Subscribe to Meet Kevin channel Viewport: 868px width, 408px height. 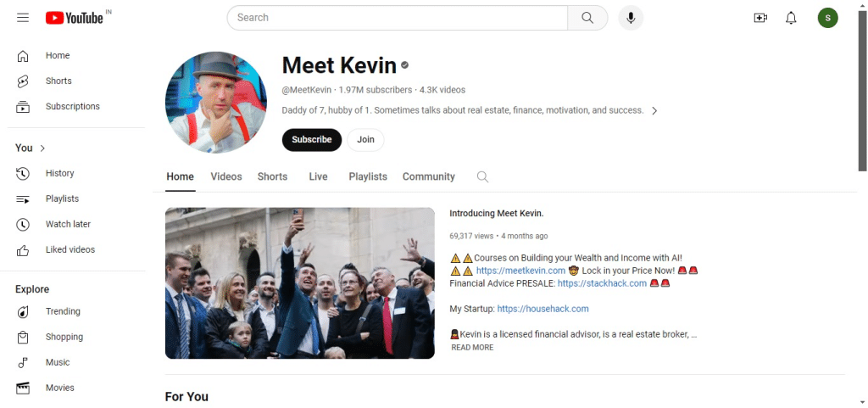pyautogui.click(x=312, y=139)
